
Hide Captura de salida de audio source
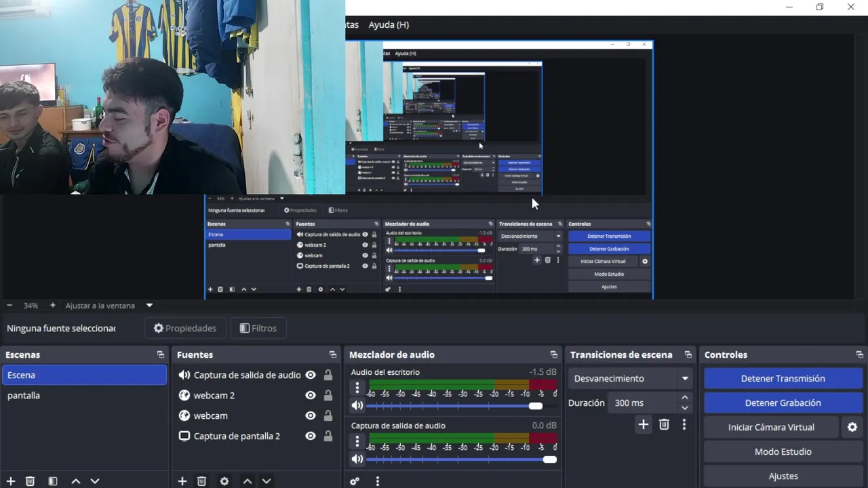click(311, 375)
